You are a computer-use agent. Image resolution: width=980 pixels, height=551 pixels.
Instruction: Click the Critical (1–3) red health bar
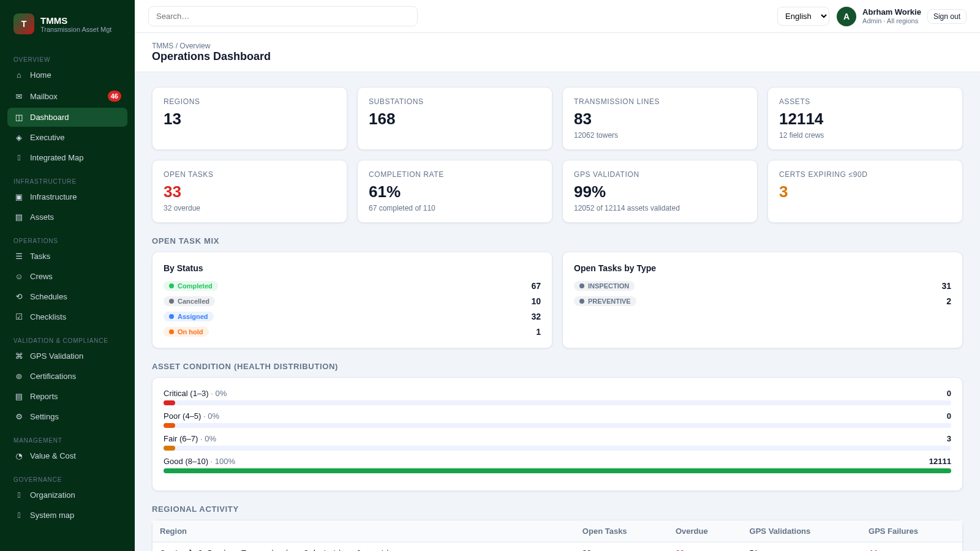[x=169, y=403]
